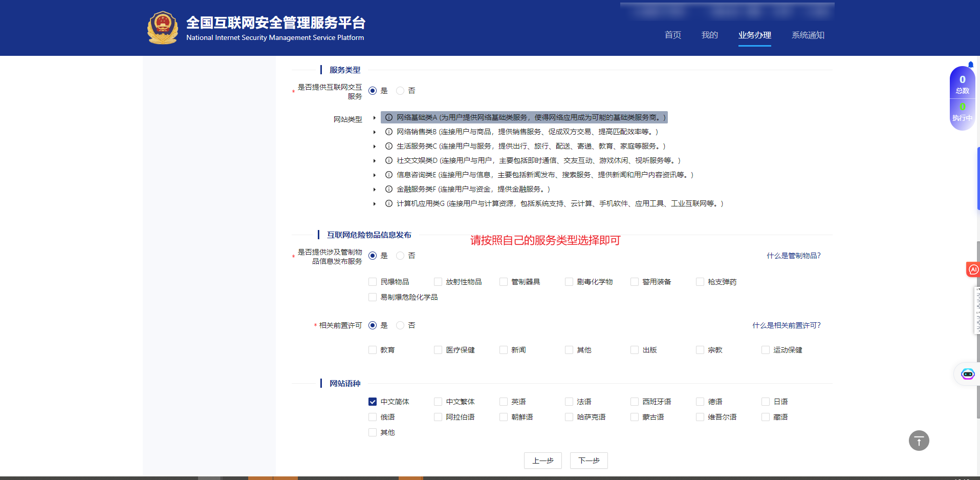Open the task count 总数 widget

(x=962, y=84)
